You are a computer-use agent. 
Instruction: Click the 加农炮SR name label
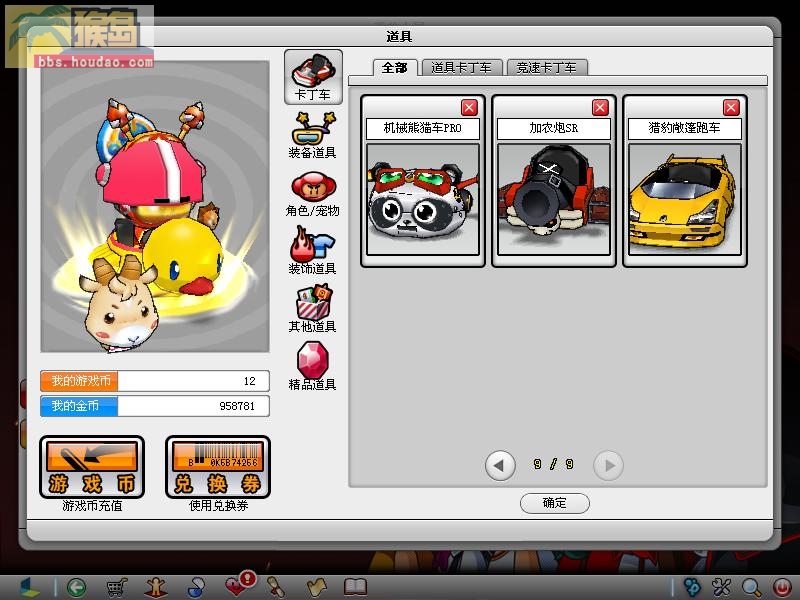tap(554, 128)
